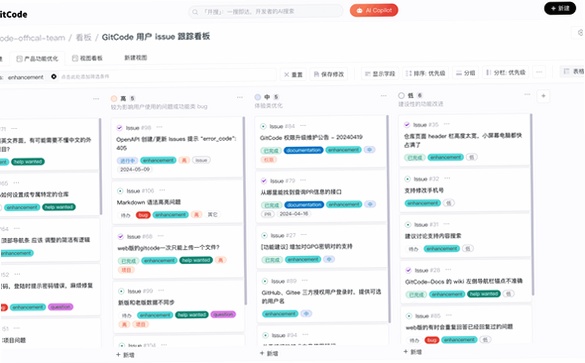Open the 低 column ellipsis menu
Image resolution: width=585 pixels, height=363 pixels.
(527, 95)
